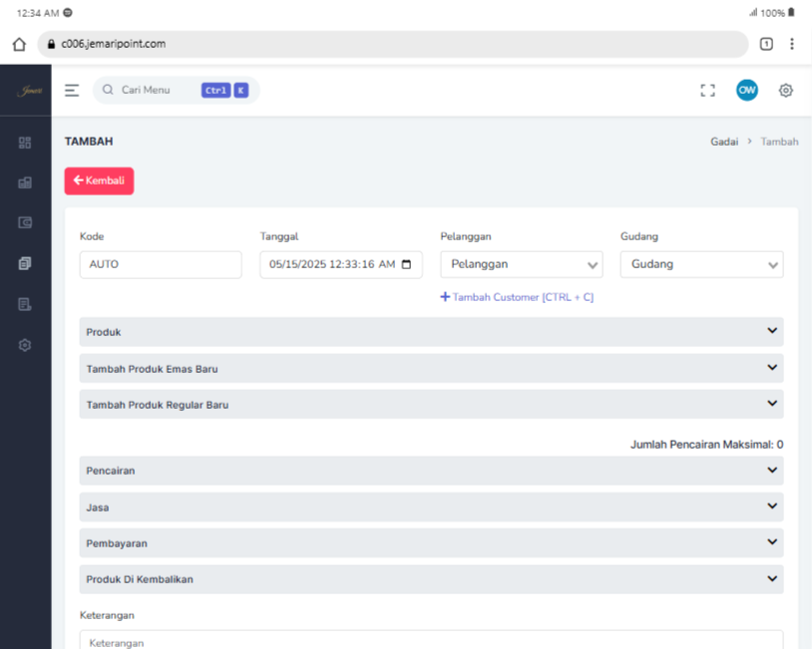
Task: Expand Tambah Produk Emas Baru section
Action: (431, 368)
